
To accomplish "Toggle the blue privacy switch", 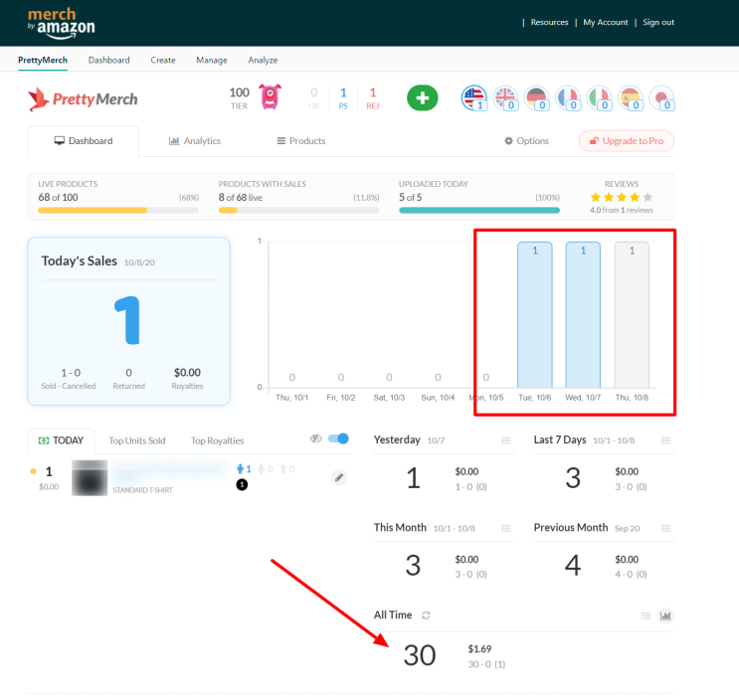I will [x=338, y=438].
